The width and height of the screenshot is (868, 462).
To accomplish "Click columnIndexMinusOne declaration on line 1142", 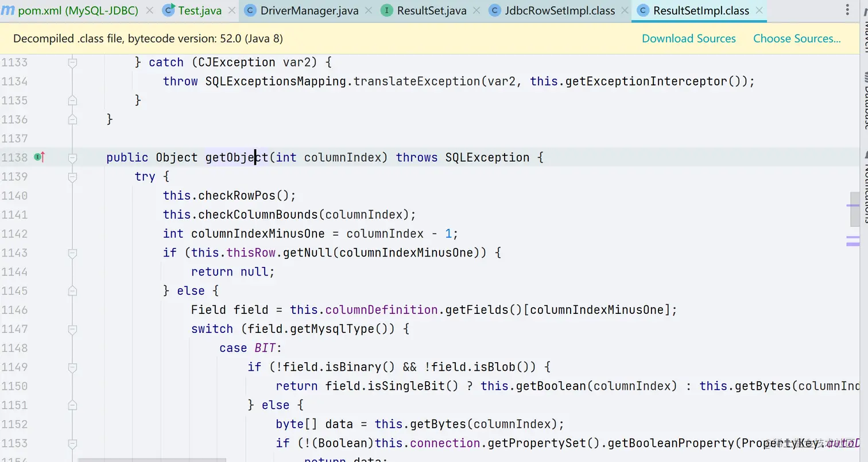I will (258, 233).
